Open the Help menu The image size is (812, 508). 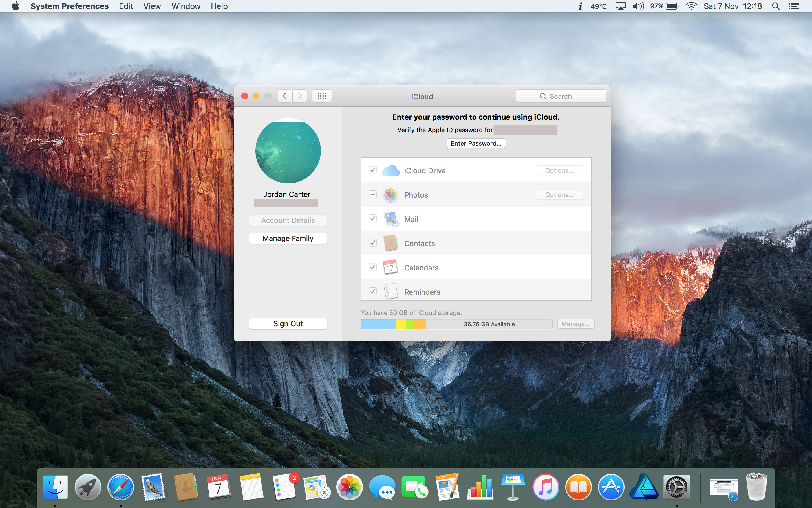click(x=219, y=6)
